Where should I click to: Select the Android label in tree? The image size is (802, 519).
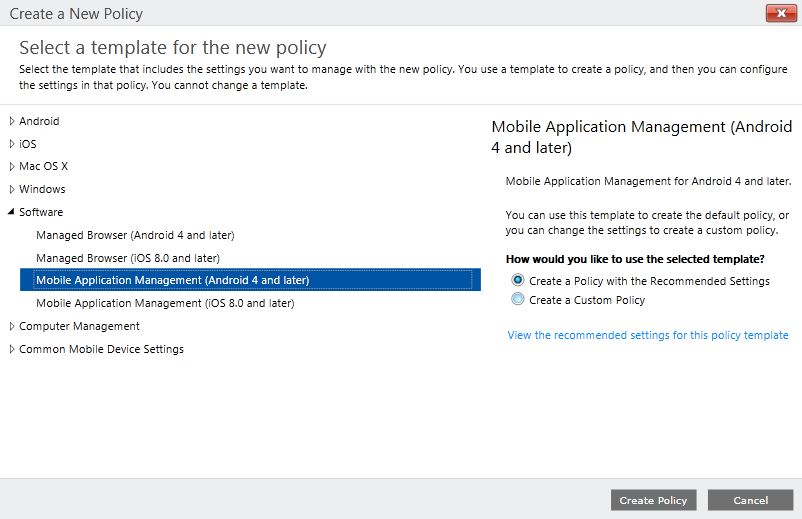[39, 121]
